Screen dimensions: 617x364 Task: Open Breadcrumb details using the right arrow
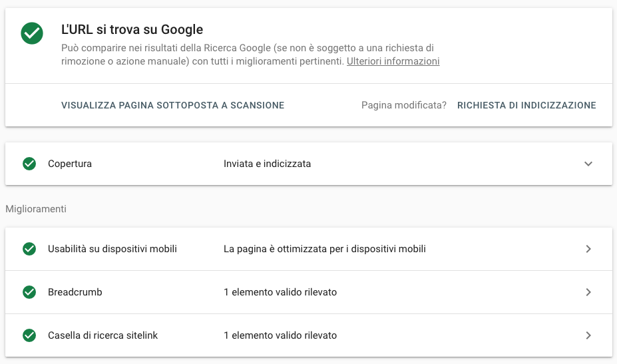coord(588,292)
